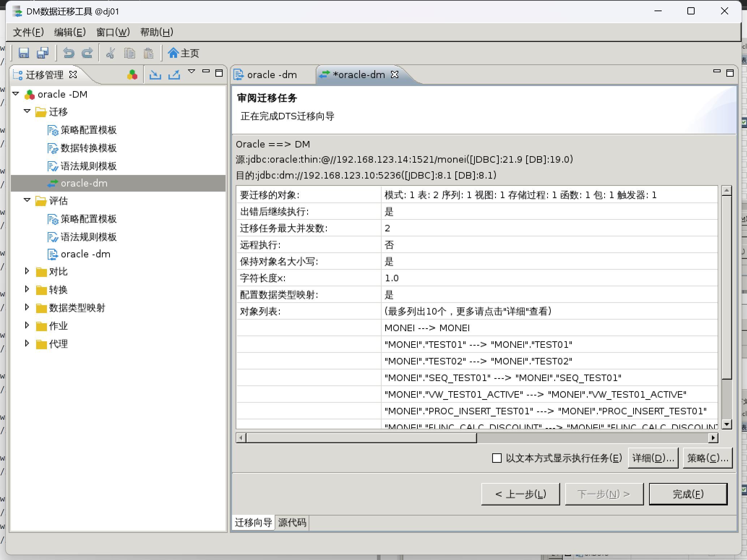Go to Home page (主页) icon
The width and height of the screenshot is (747, 560).
click(183, 53)
